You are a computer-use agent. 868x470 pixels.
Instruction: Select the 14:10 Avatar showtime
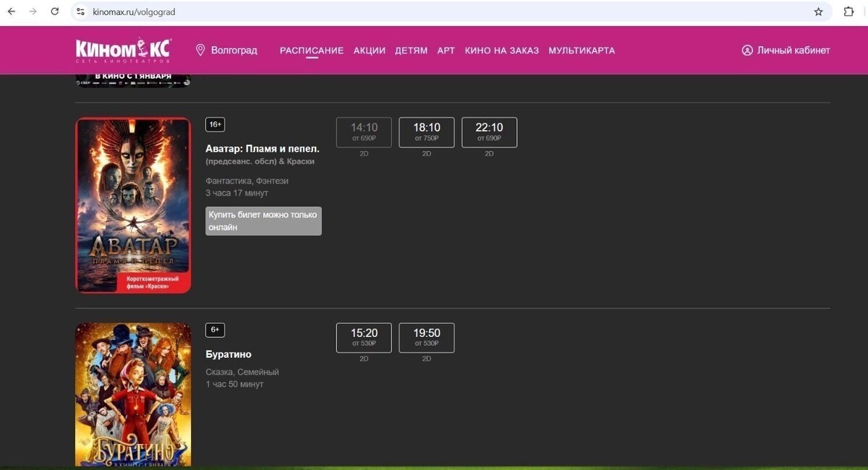point(364,132)
